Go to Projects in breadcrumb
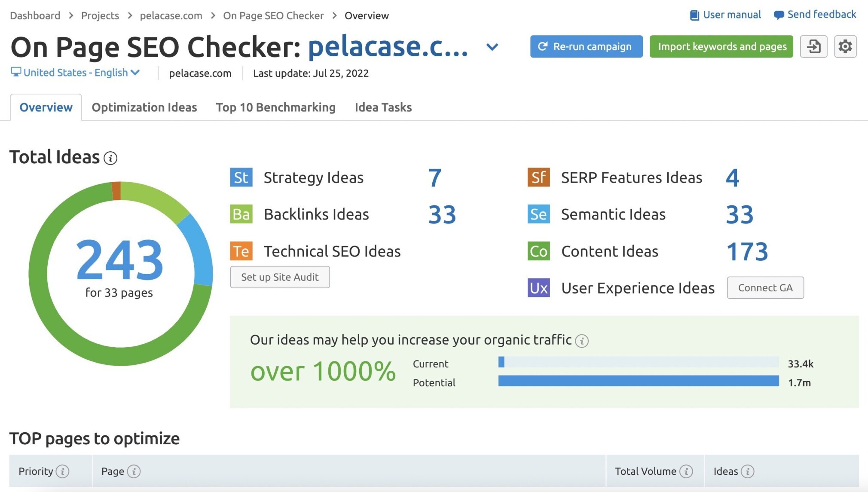This screenshot has width=868, height=492. tap(100, 15)
